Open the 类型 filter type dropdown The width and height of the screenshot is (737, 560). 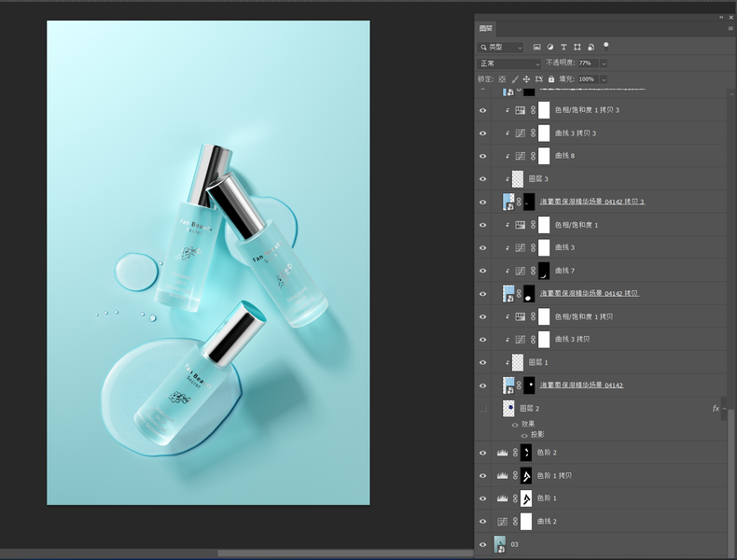click(501, 47)
